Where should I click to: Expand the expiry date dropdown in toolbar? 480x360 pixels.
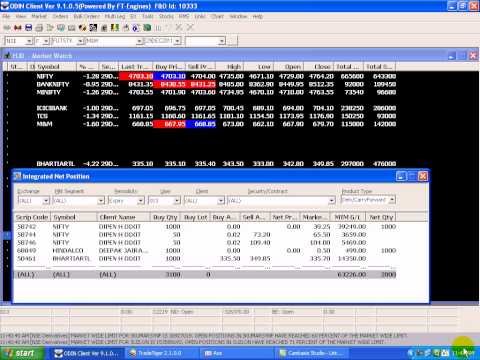coord(178,41)
